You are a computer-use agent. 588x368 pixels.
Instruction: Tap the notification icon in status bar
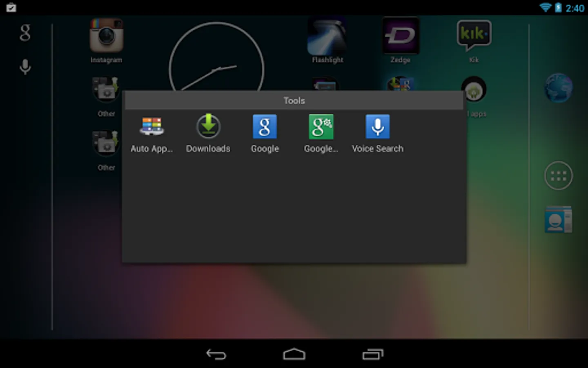tap(11, 7)
